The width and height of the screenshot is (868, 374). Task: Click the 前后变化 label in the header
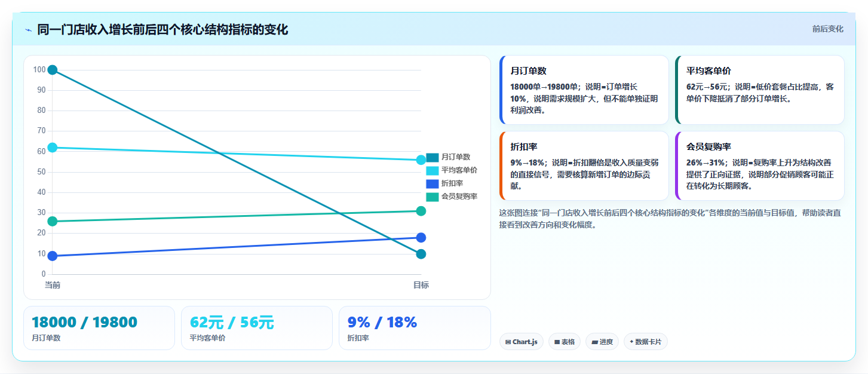pos(827,29)
